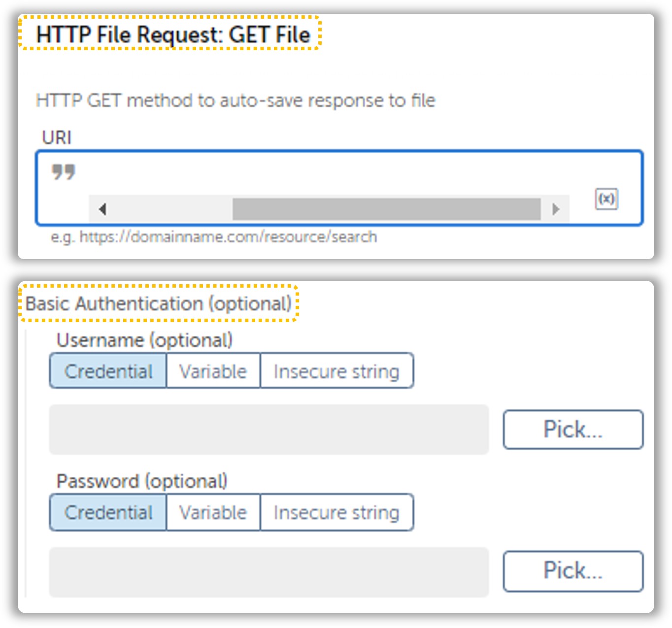Click the right scroll arrow under URI
The height and width of the screenshot is (628, 672).
pos(555,209)
